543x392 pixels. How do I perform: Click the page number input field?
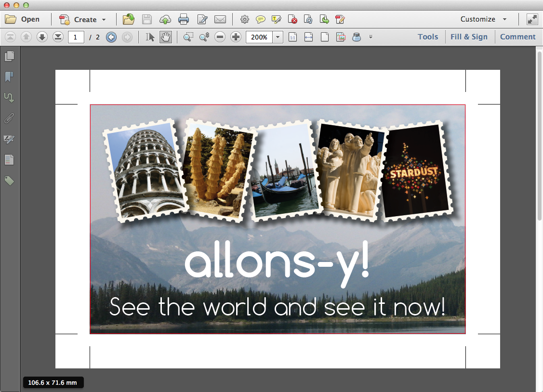[x=76, y=37]
